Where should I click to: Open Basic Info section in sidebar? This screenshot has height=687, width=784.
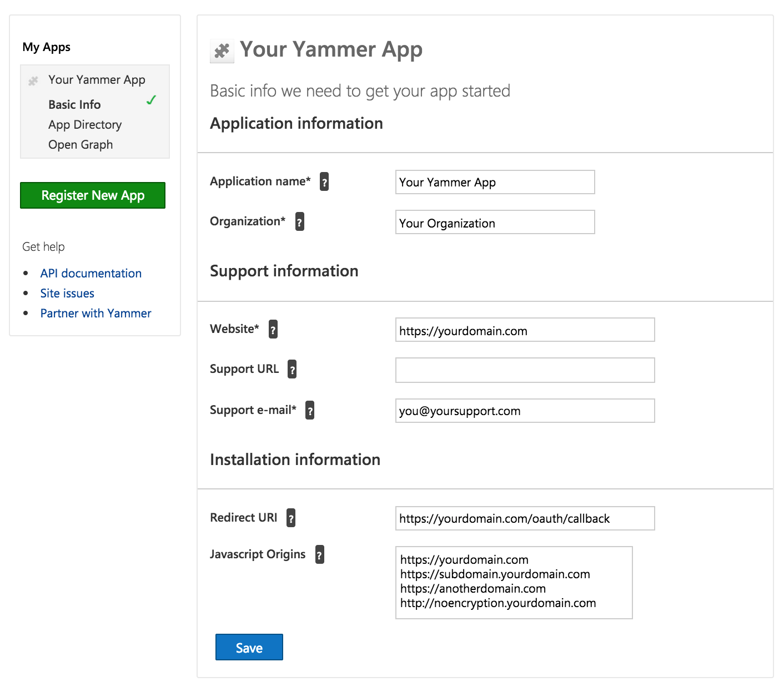pyautogui.click(x=74, y=104)
